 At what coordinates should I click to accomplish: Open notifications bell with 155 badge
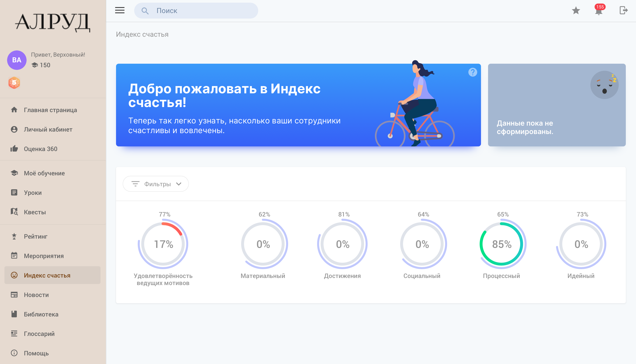(599, 11)
